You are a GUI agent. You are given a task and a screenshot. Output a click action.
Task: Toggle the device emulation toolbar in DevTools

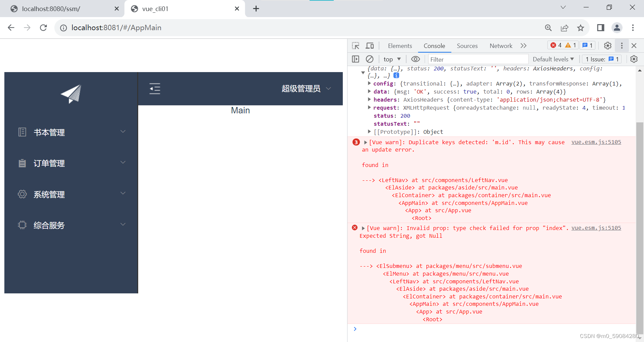[x=369, y=46]
